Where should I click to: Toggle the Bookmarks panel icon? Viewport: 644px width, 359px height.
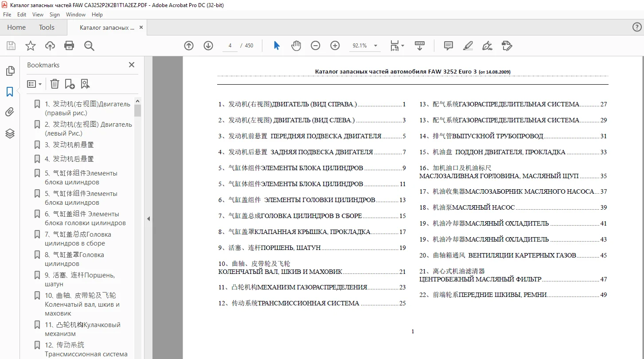10,92
